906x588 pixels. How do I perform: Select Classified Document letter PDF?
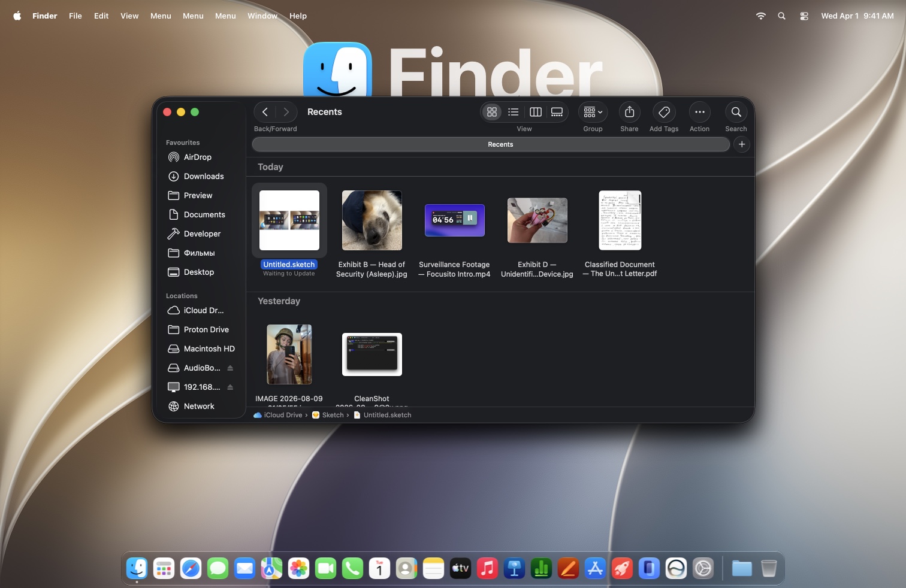tap(620, 220)
